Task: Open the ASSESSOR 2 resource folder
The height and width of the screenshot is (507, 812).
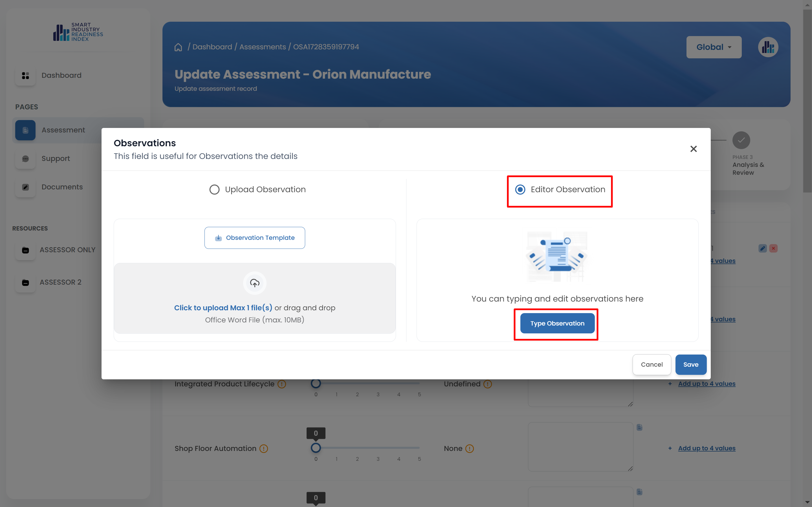Action: tap(60, 282)
